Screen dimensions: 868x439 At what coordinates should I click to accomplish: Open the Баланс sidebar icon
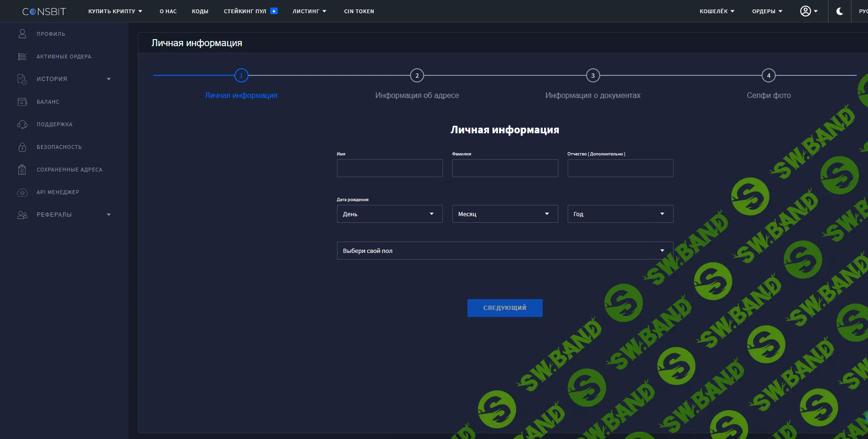22,101
